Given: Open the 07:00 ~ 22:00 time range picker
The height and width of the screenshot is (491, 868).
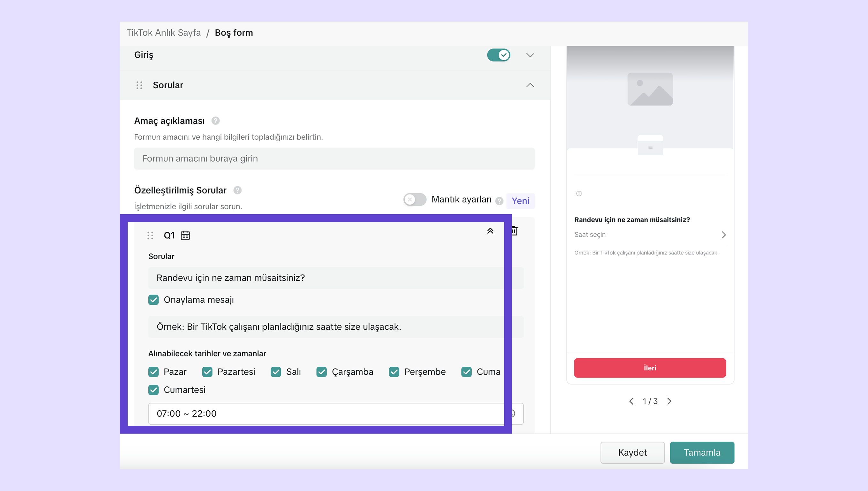Looking at the screenshot, I should coord(336,414).
